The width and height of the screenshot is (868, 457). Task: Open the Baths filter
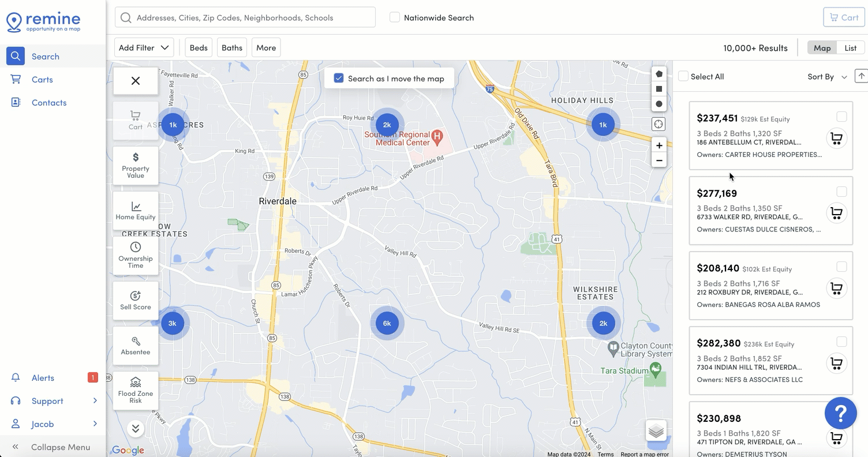232,48
